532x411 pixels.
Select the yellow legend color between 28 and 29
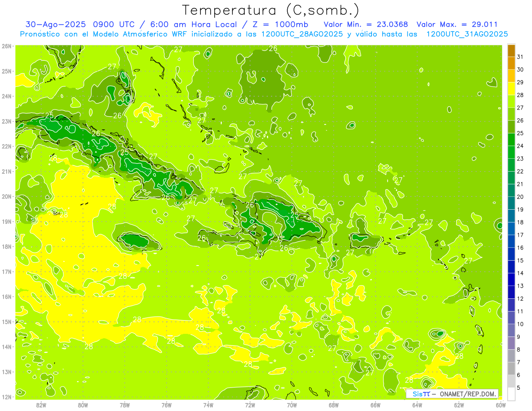[511, 89]
